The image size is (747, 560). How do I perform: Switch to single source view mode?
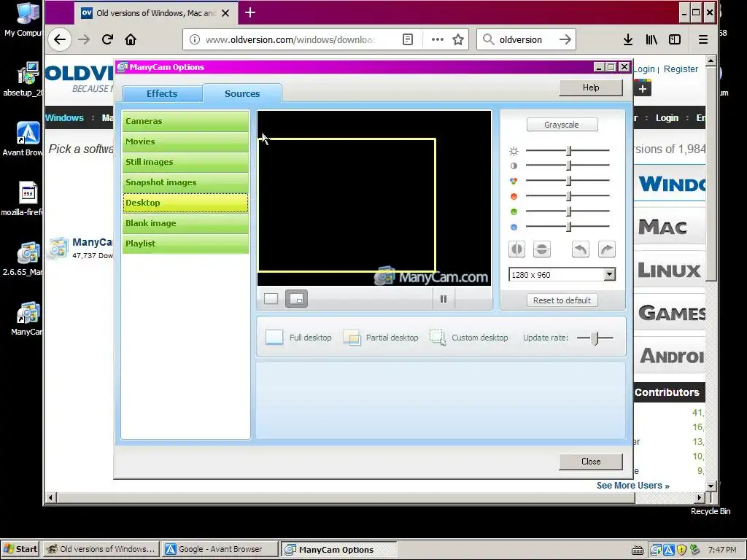coord(271,298)
